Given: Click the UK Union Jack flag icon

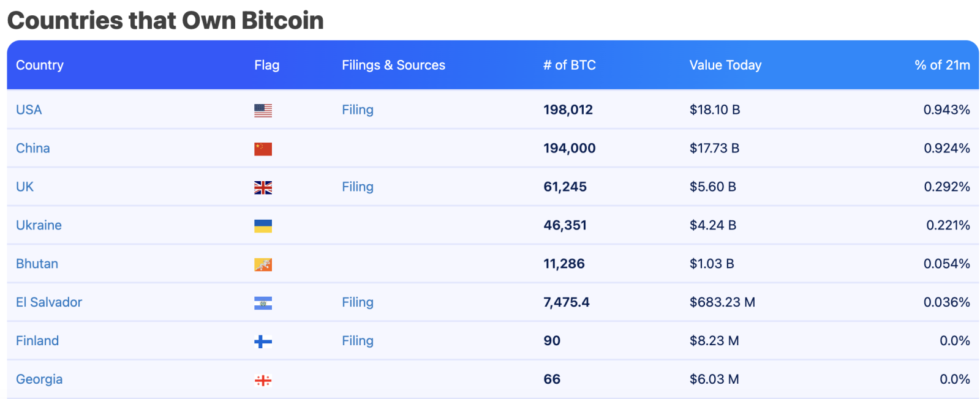Looking at the screenshot, I should click(263, 187).
